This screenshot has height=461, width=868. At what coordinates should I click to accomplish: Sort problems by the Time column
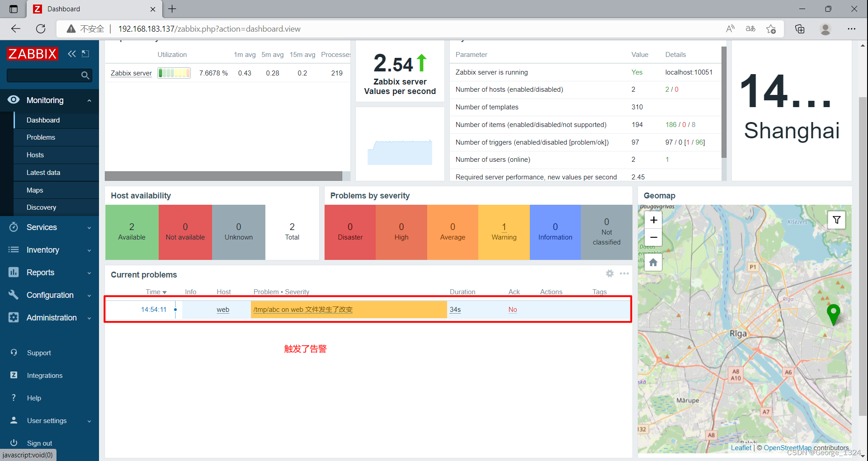click(156, 292)
